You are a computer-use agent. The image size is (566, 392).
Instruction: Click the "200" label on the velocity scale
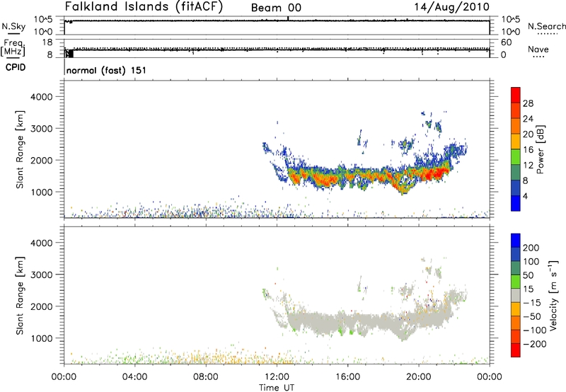531,248
